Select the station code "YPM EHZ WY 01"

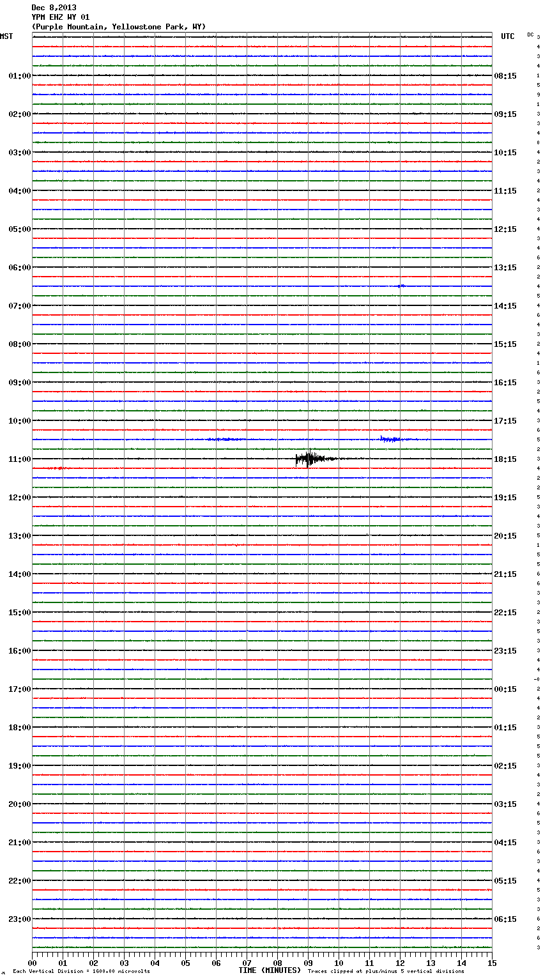click(x=61, y=17)
